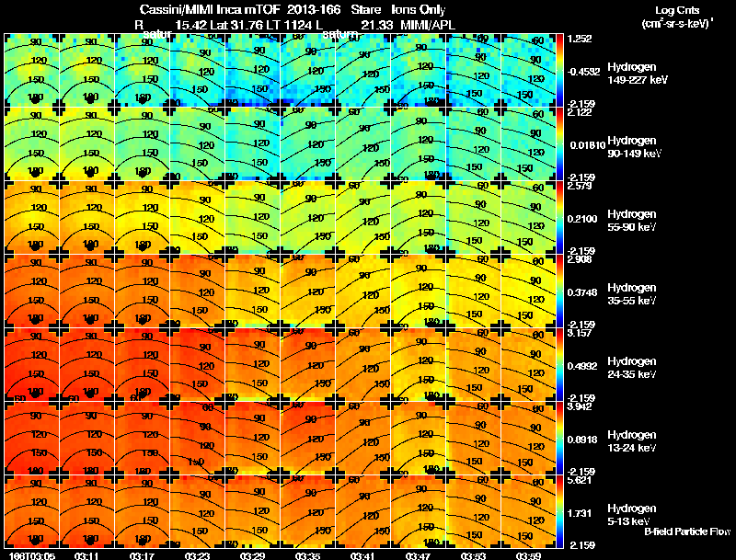The width and height of the screenshot is (736, 560).
Task: Click the color bar for 24-35 keV row
Action: tap(559, 365)
